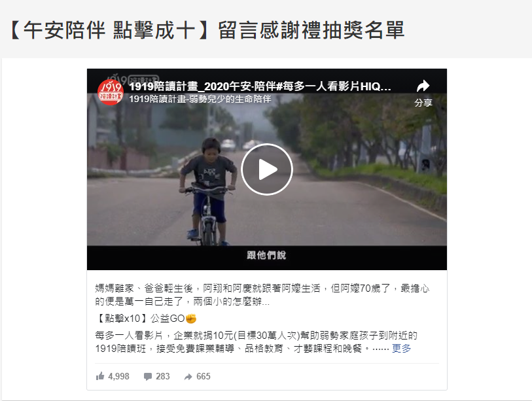
Task: Open video title 1919陪讀計畫_2020午安-陪伴 link
Action: [260, 86]
